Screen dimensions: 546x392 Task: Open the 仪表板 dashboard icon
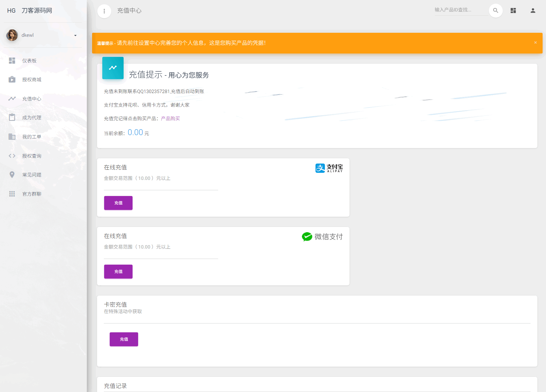(12, 61)
